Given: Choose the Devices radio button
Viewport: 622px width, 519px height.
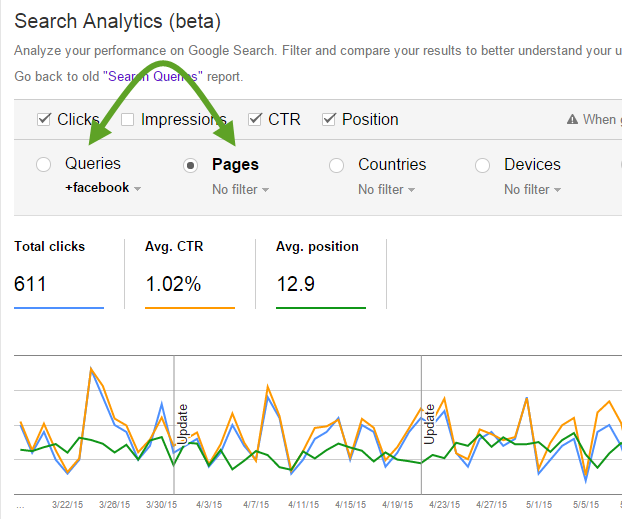Looking at the screenshot, I should click(x=482, y=165).
